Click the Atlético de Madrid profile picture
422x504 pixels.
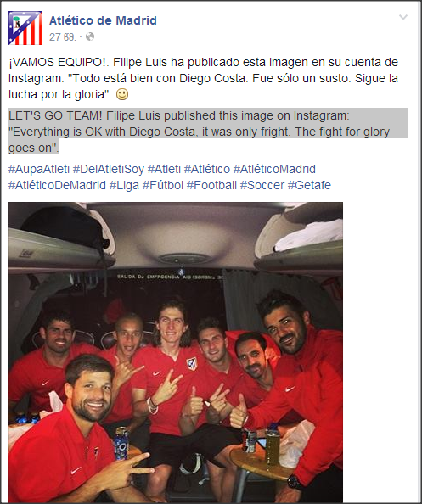click(25, 28)
